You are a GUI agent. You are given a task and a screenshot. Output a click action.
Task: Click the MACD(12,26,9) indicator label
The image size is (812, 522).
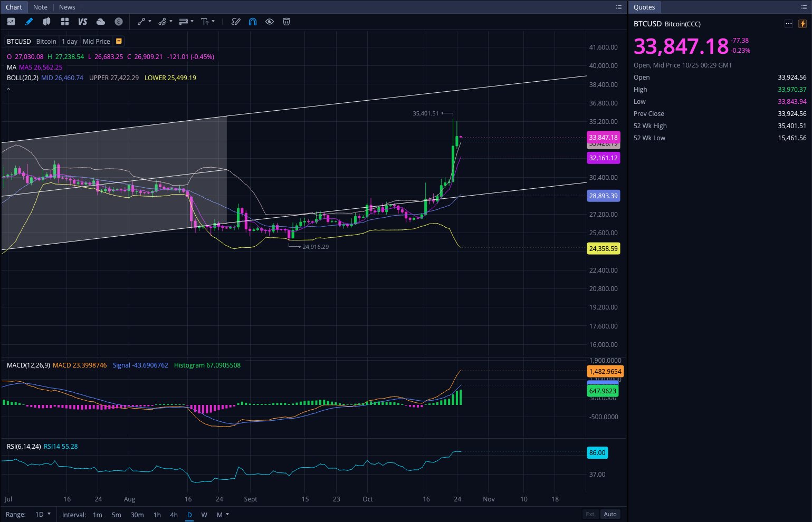point(28,365)
